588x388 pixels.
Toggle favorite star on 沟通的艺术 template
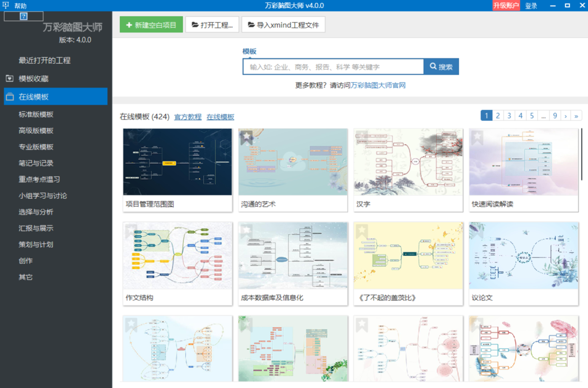click(x=246, y=138)
